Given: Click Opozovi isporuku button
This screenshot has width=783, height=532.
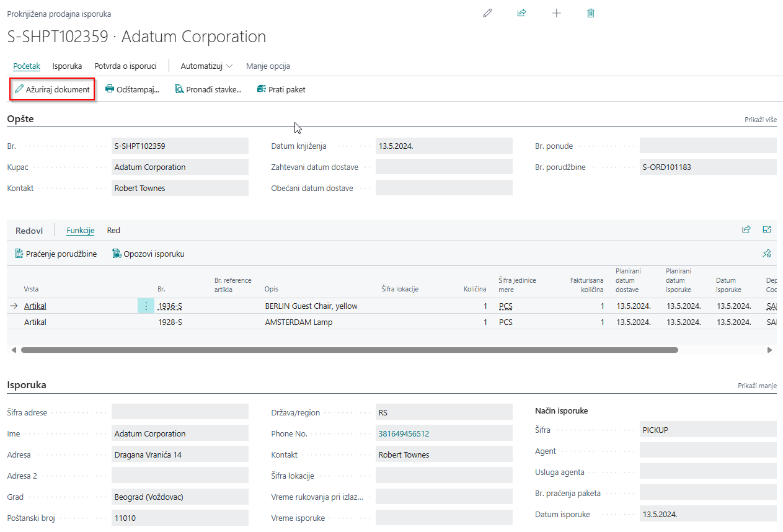Looking at the screenshot, I should [x=148, y=254].
